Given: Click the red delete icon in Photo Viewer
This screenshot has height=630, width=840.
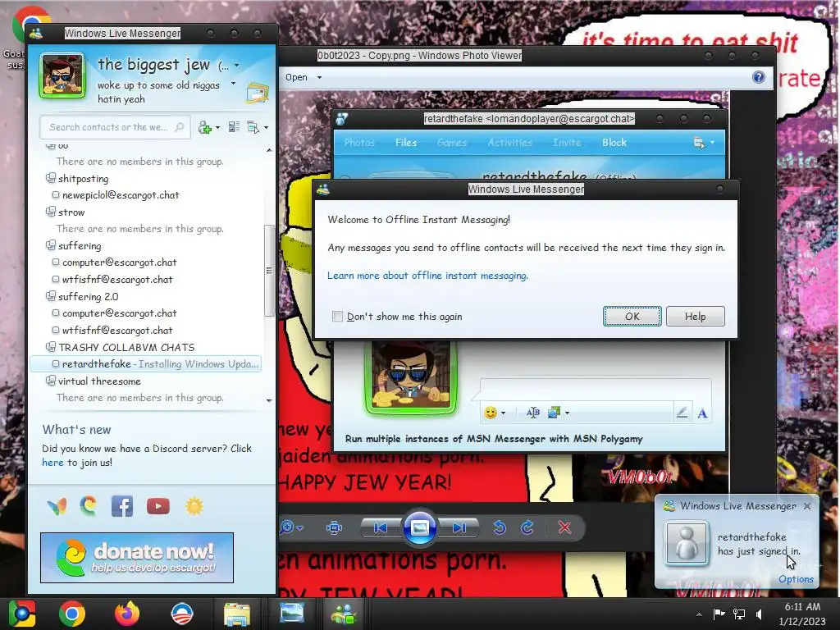Looking at the screenshot, I should pyautogui.click(x=564, y=528).
